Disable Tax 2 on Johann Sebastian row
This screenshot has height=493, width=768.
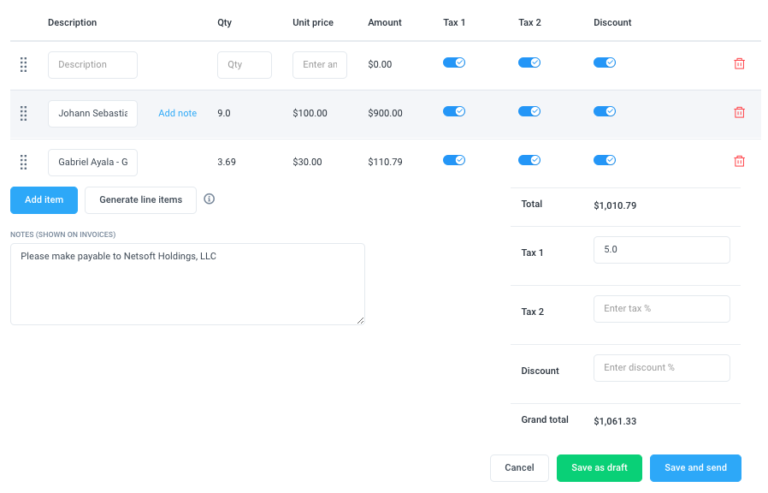point(529,111)
